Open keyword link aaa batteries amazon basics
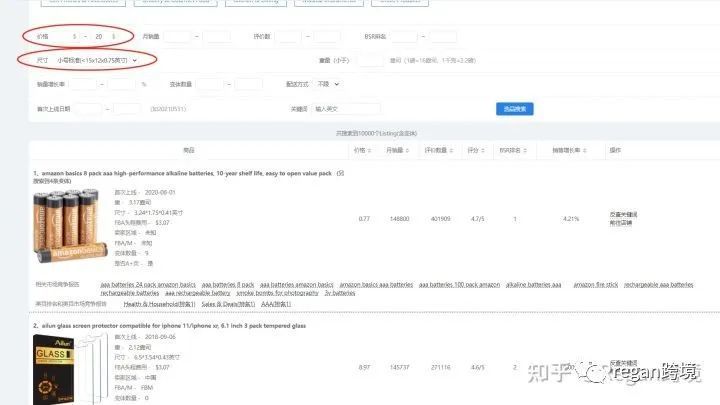 coord(297,285)
